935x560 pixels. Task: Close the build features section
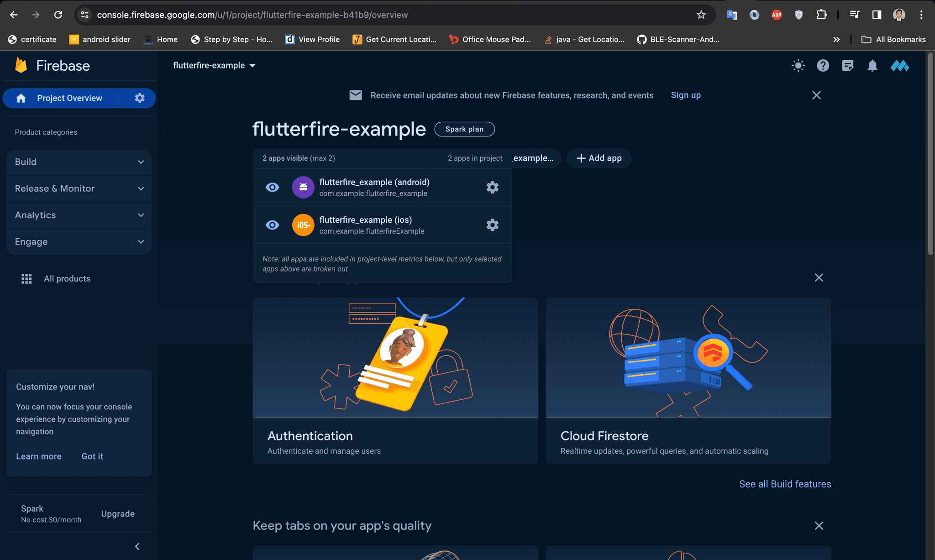(819, 277)
